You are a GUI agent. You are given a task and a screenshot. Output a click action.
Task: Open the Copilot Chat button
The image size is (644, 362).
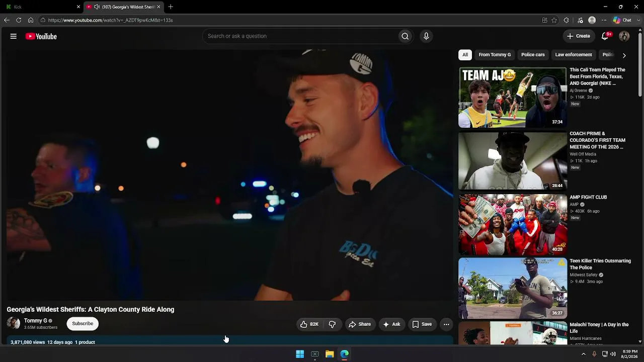pos(622,20)
